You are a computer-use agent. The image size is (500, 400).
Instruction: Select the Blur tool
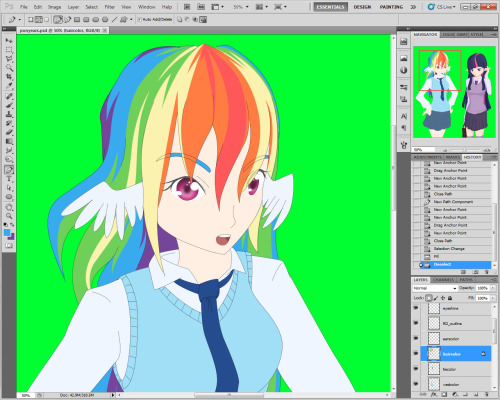coord(9,151)
